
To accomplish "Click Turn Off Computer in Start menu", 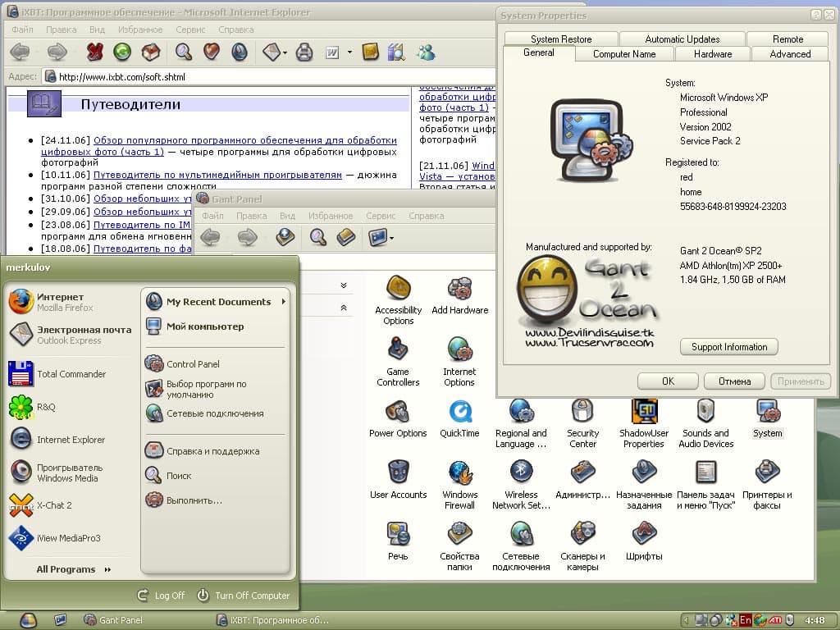I will (x=243, y=596).
